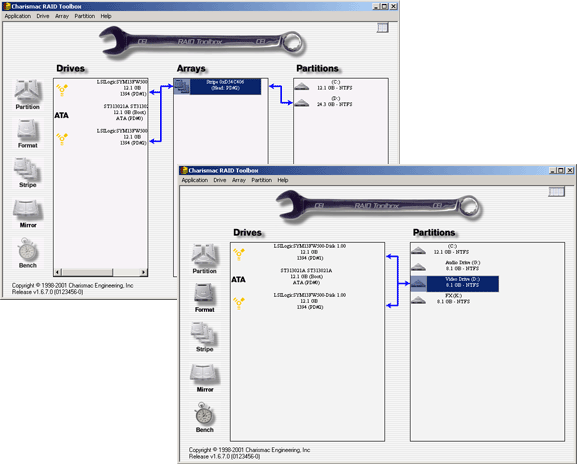Close the back RAID Toolbox window

[393, 6]
